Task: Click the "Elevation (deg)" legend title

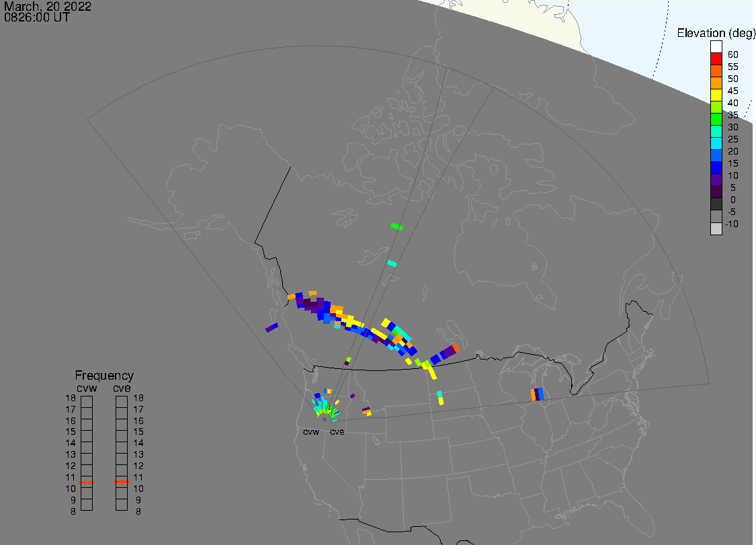Action: click(716, 33)
